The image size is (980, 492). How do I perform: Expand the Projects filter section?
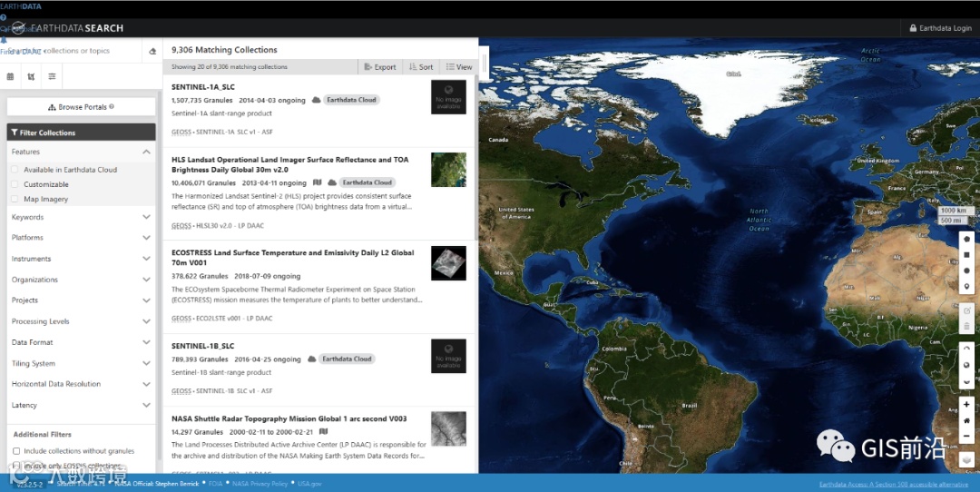click(82, 300)
